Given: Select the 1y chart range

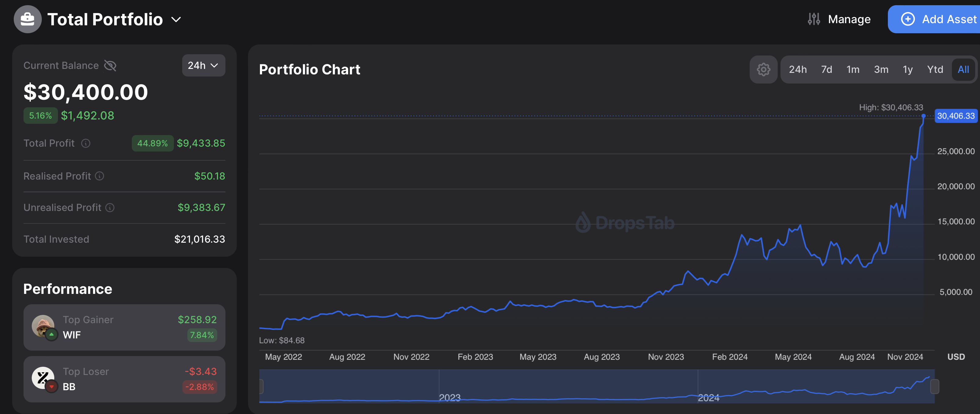Looking at the screenshot, I should (907, 70).
